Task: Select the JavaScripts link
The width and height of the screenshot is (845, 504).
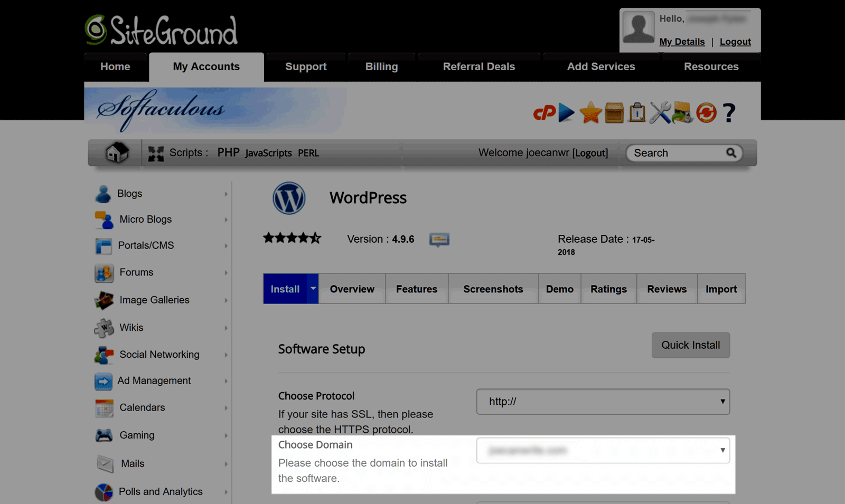Action: tap(268, 153)
